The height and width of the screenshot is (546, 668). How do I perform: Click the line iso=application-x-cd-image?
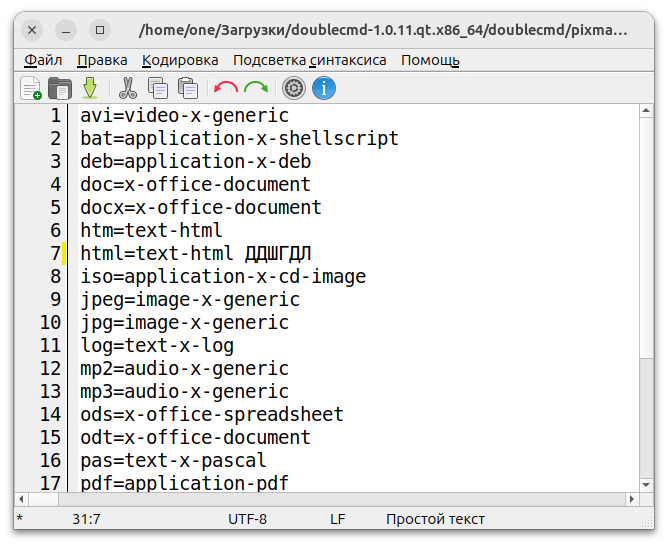[x=223, y=276]
